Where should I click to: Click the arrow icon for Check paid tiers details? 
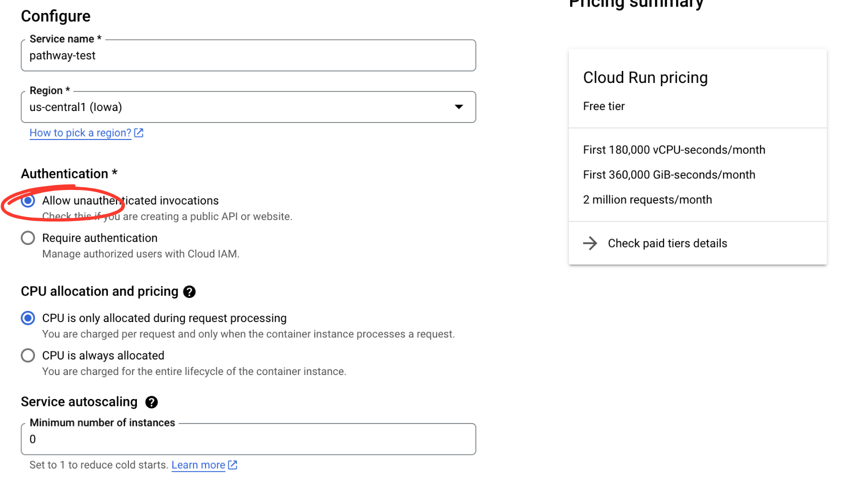pos(590,243)
